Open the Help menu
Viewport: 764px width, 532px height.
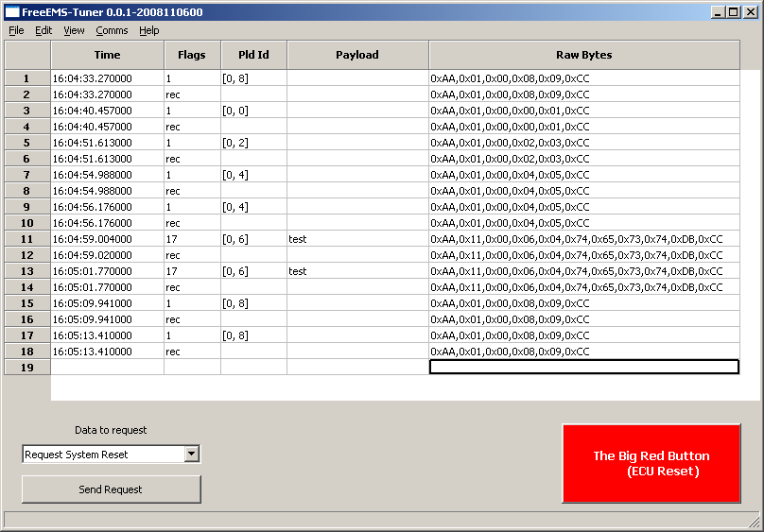click(x=149, y=30)
